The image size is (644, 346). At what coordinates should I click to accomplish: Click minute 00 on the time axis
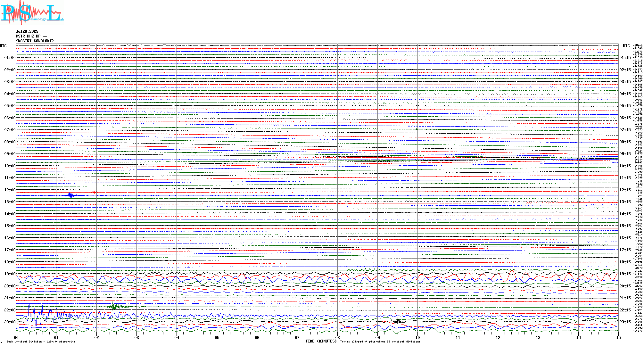pyautogui.click(x=16, y=337)
